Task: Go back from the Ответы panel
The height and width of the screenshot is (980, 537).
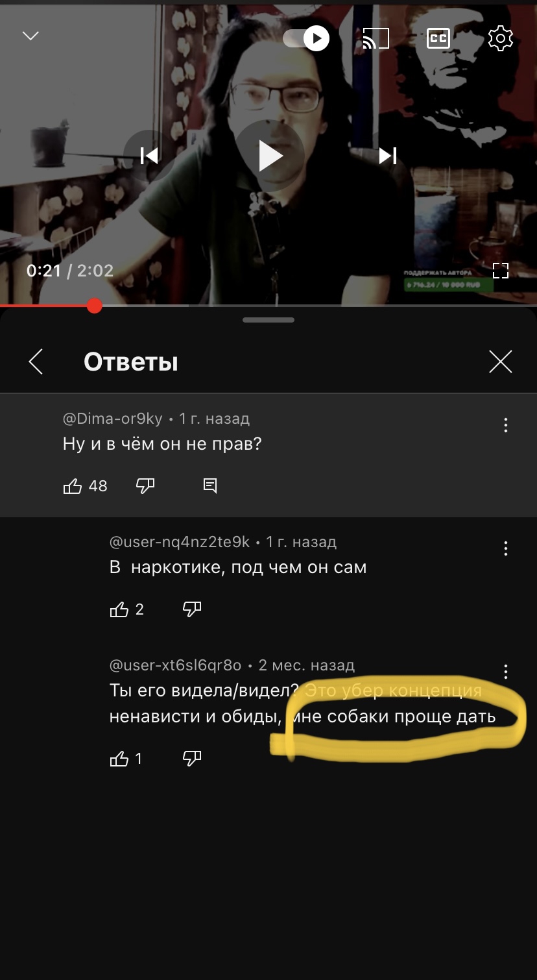Action: [36, 361]
